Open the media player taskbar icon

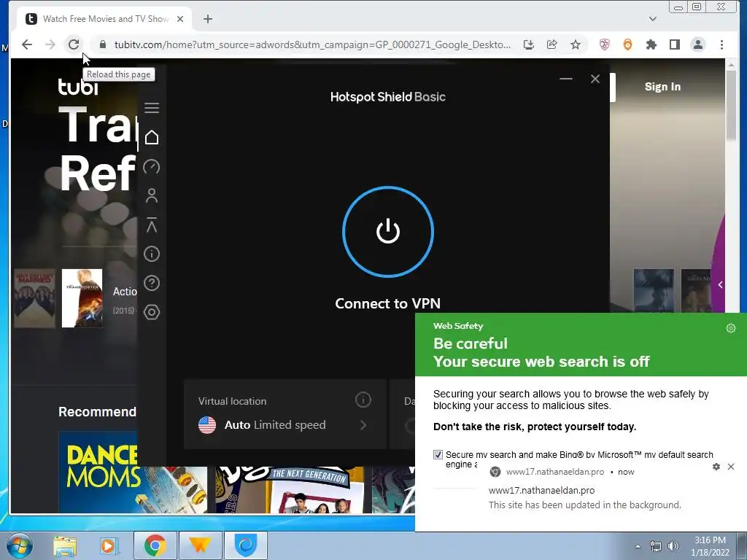(x=109, y=545)
